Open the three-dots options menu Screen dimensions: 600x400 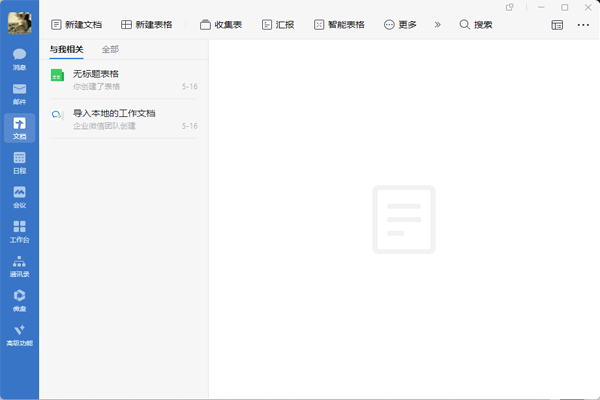point(583,25)
